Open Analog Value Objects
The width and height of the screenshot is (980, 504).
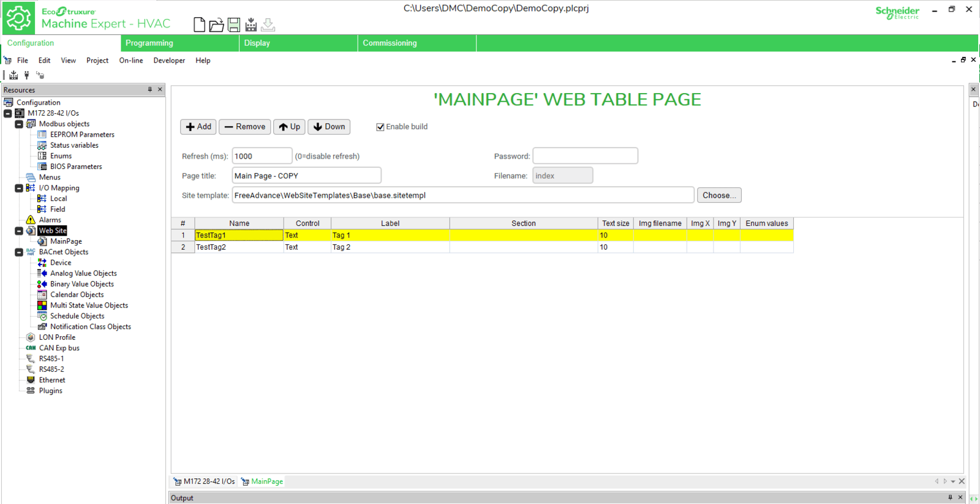pos(83,273)
